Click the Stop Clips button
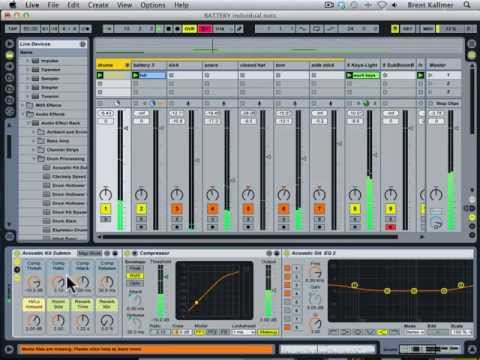The image size is (480, 360). click(444, 103)
